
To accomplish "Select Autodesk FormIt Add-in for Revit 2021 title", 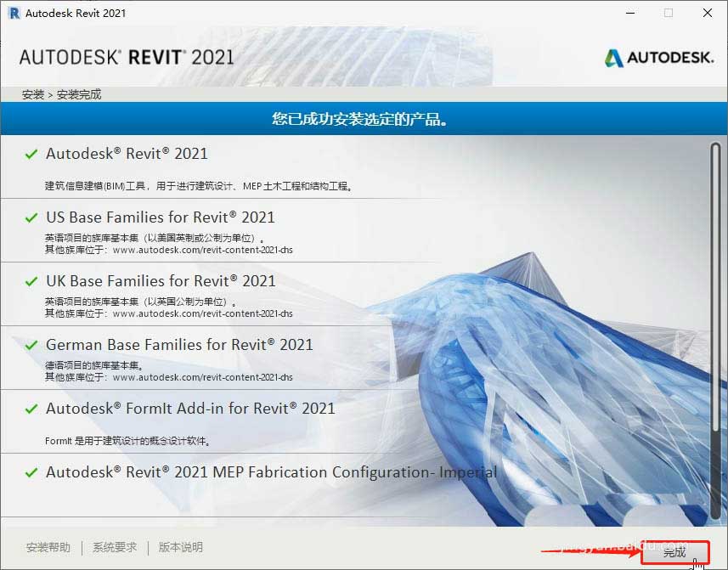I will coord(190,409).
